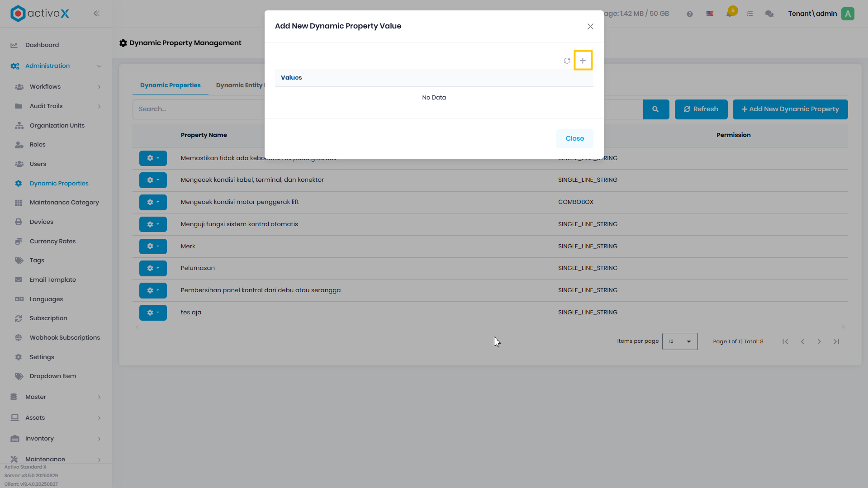The width and height of the screenshot is (868, 488).
Task: Click the Currency Rates sidebar icon
Action: coord(19,242)
